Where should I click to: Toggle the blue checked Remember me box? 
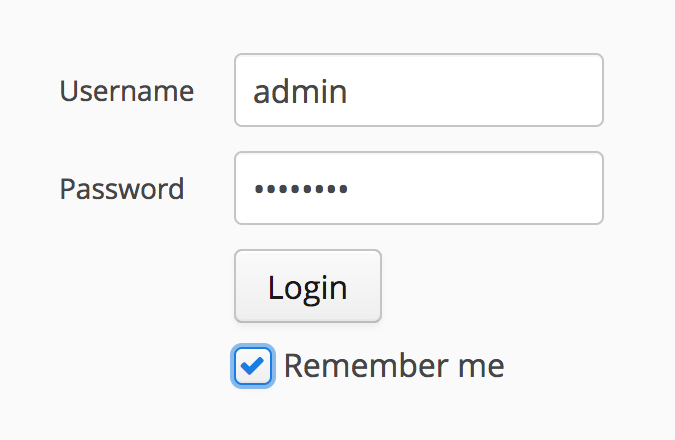click(253, 366)
